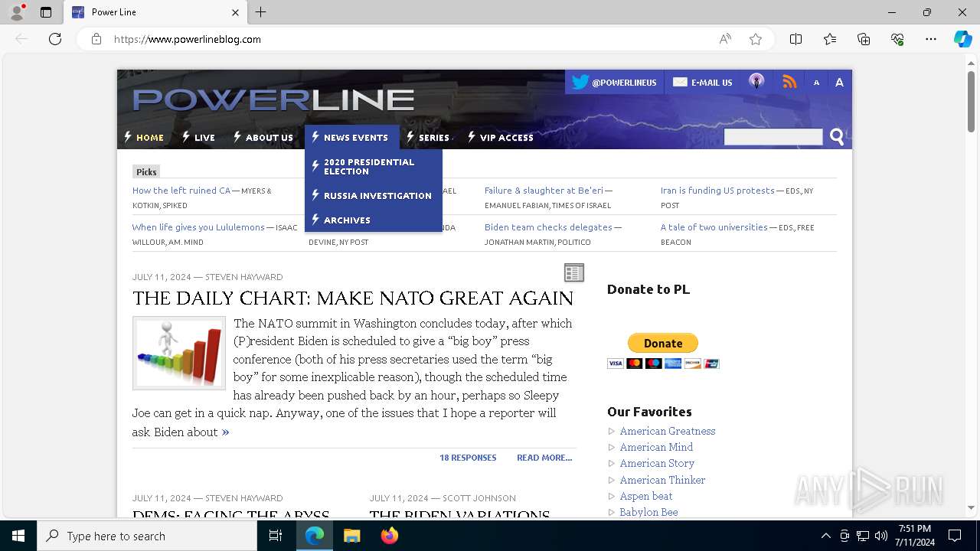The height and width of the screenshot is (551, 980).
Task: Launch Firefox from the taskbar
Action: point(390,536)
